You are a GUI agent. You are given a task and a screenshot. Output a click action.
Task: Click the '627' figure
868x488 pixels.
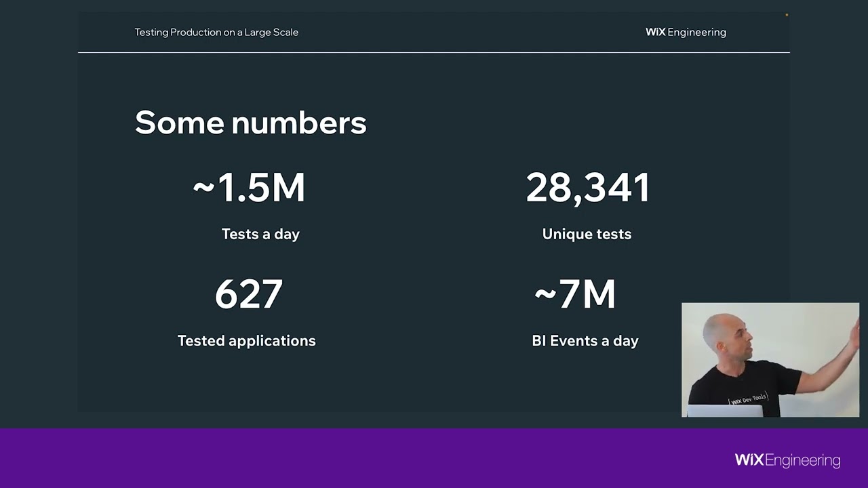249,294
